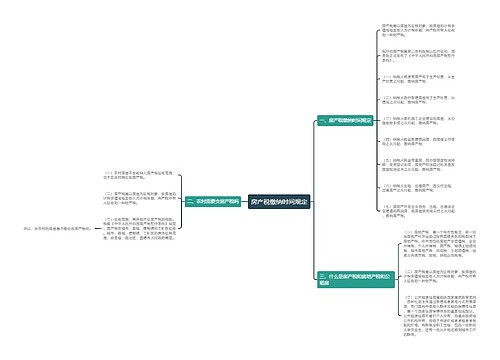
Task: Select the green branch node 三、什么是房产税和房地产税和公租房
Action: tap(356, 279)
